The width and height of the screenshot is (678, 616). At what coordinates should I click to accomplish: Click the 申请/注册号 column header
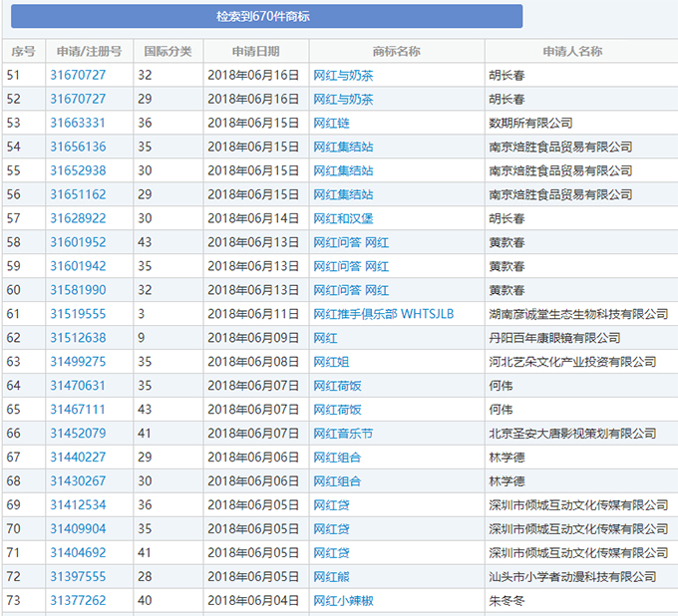pyautogui.click(x=89, y=52)
